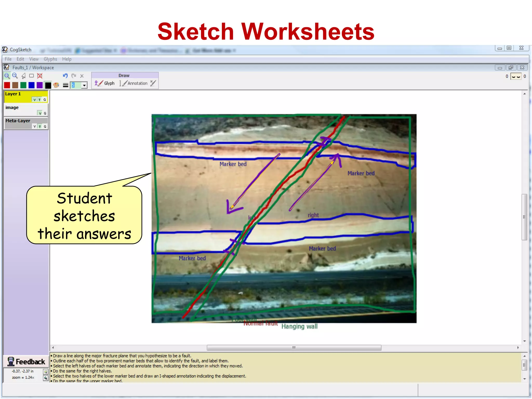Open the color palette picker icon
Image resolution: width=532 pixels, height=399 pixels.
pos(56,85)
